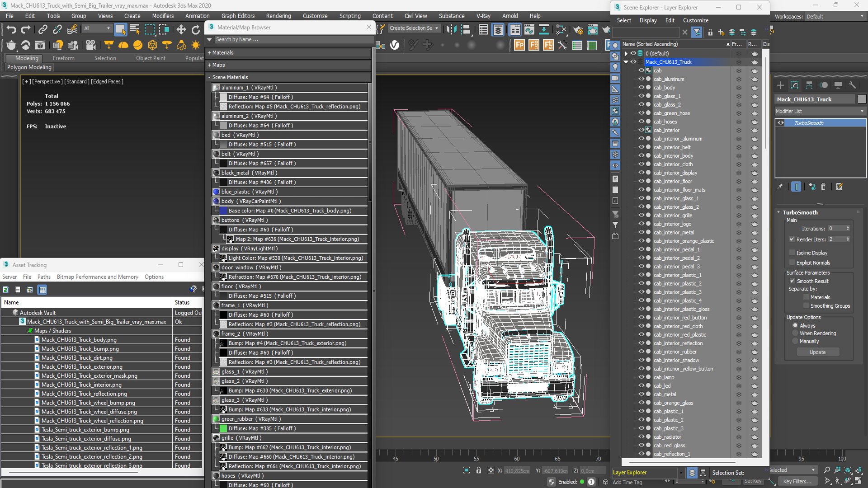
Task: Click the sun light icon in second toolbar
Action: point(196,45)
